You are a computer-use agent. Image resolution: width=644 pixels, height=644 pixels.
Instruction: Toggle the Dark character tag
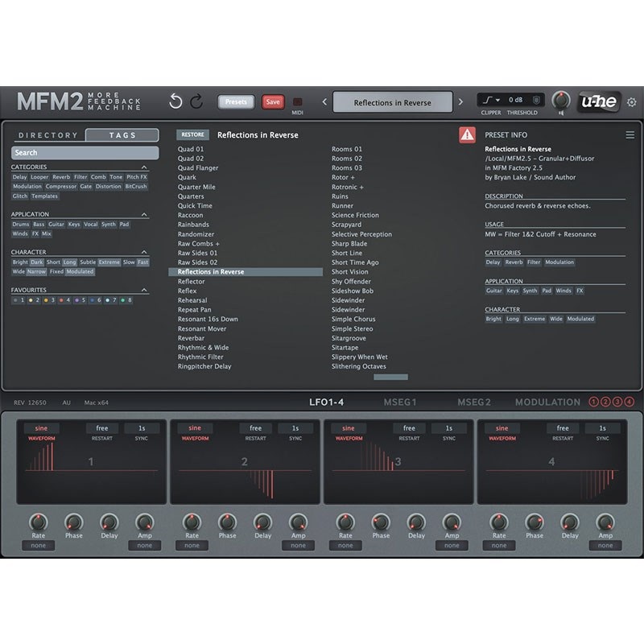(36, 262)
